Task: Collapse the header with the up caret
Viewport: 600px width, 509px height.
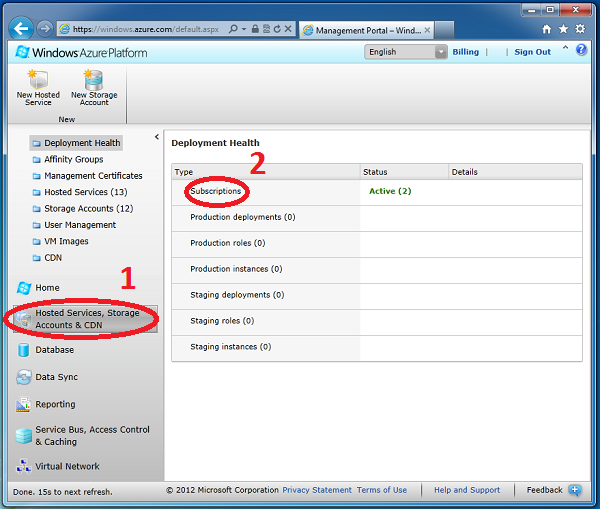Action: tap(565, 48)
